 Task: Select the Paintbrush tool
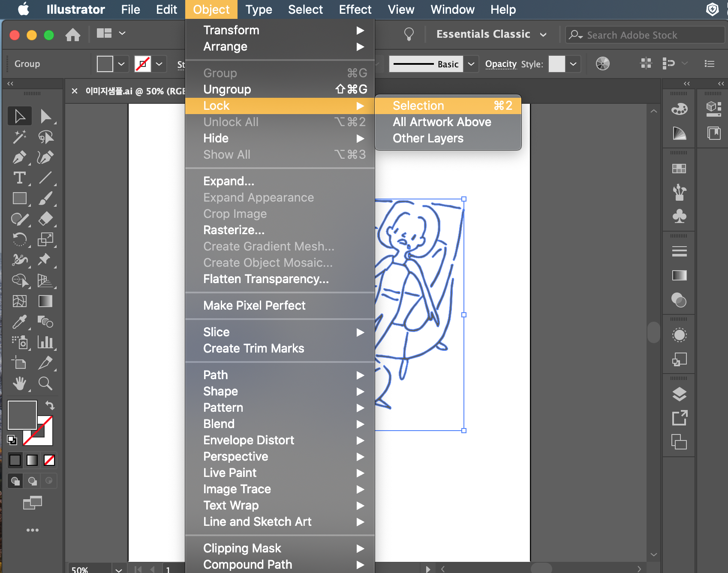(45, 198)
